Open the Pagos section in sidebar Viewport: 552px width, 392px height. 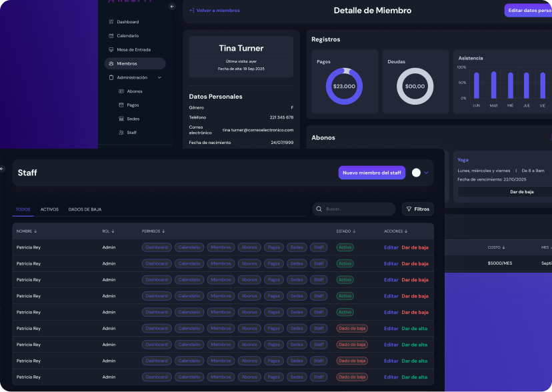pos(133,105)
